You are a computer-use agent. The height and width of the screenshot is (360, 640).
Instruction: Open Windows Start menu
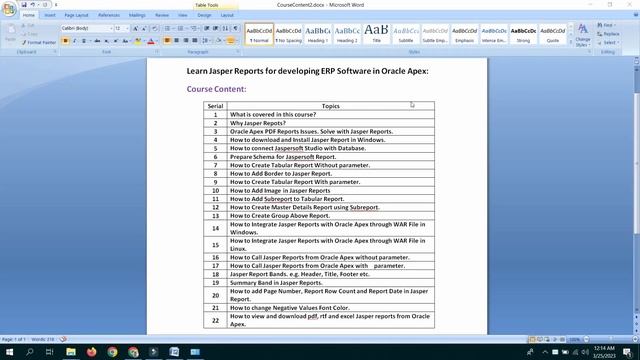(x=9, y=352)
